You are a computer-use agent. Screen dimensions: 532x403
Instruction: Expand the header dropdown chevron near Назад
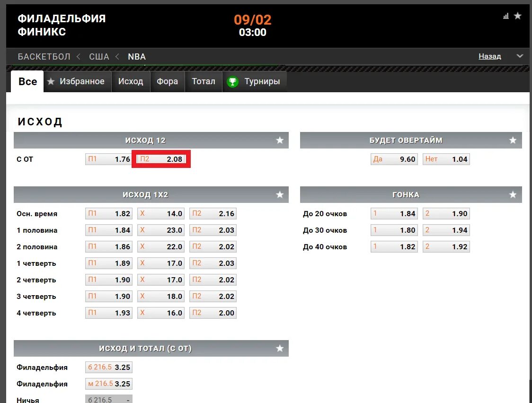(x=520, y=56)
